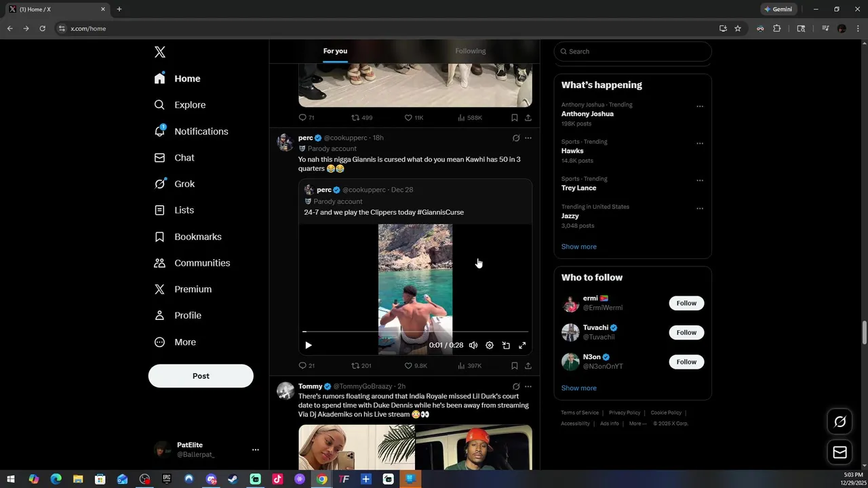Bookmark perc's post

click(515, 366)
